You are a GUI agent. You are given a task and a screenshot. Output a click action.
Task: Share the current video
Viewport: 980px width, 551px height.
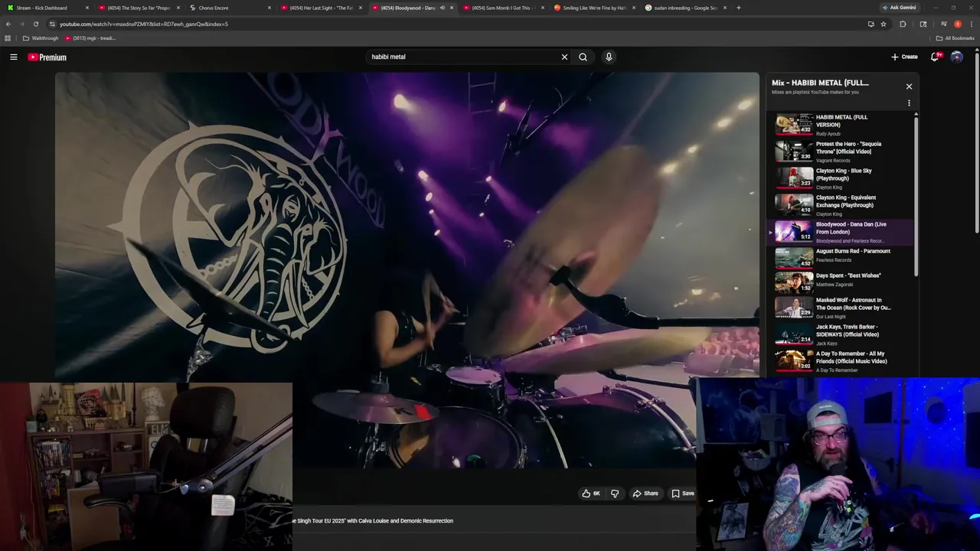coord(645,494)
